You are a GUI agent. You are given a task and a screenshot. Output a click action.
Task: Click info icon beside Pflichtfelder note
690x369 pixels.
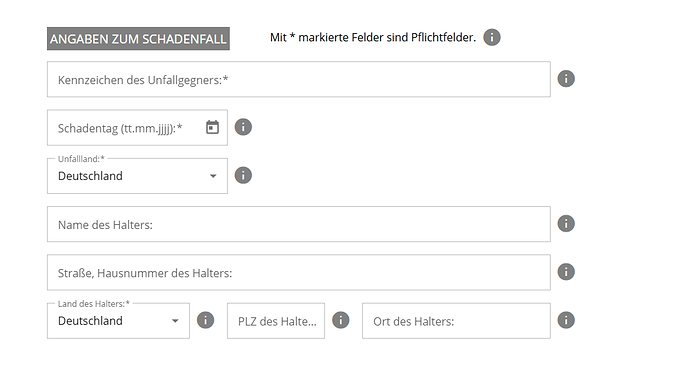coord(492,37)
